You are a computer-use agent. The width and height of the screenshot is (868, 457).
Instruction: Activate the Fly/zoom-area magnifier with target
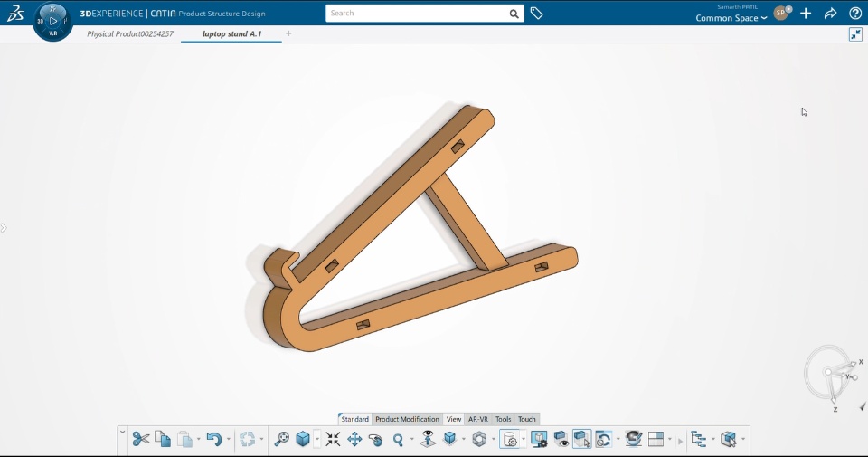pos(281,439)
